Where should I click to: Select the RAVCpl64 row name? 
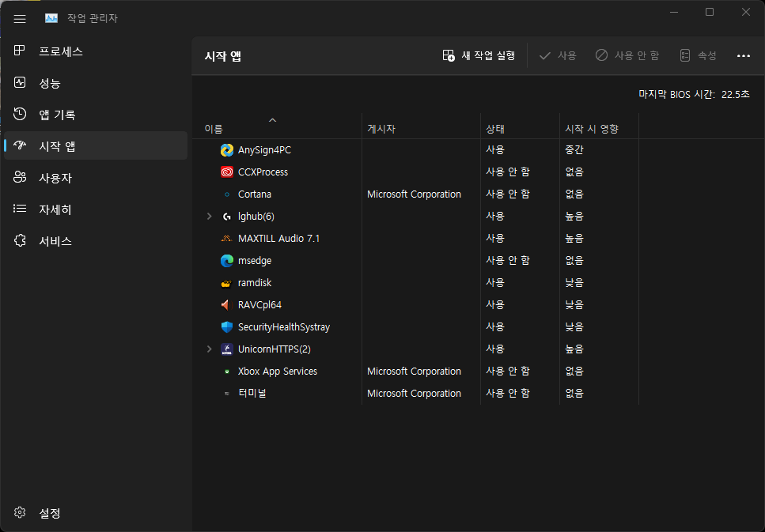(259, 305)
